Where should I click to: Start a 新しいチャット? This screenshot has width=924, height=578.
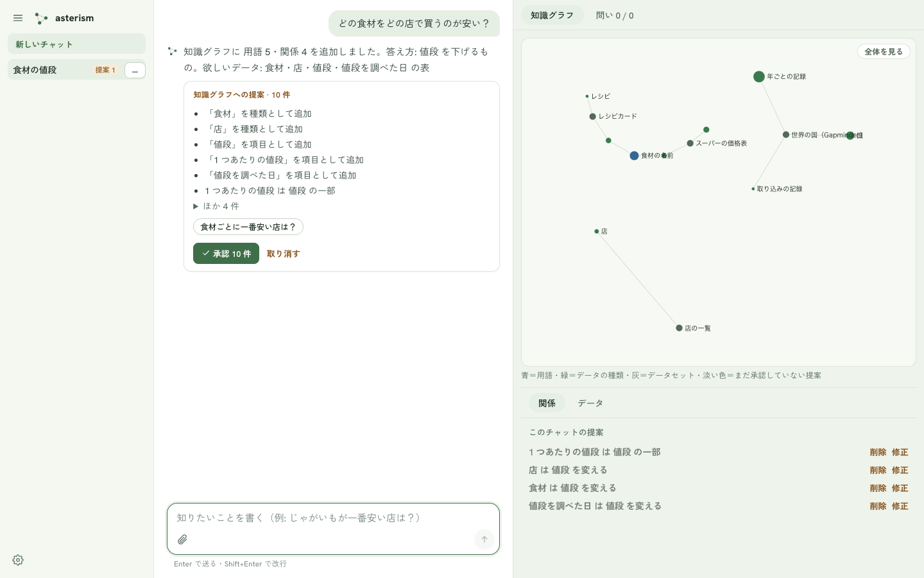click(76, 44)
